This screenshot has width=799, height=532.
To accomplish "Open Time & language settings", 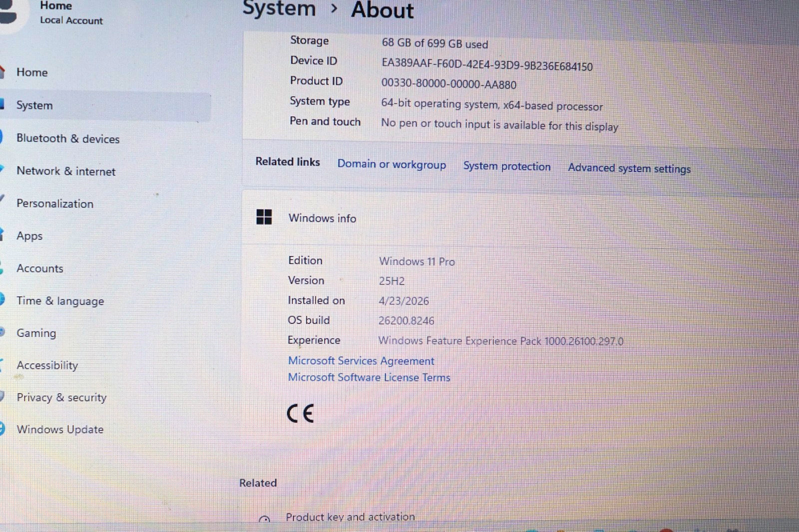I will click(x=60, y=301).
